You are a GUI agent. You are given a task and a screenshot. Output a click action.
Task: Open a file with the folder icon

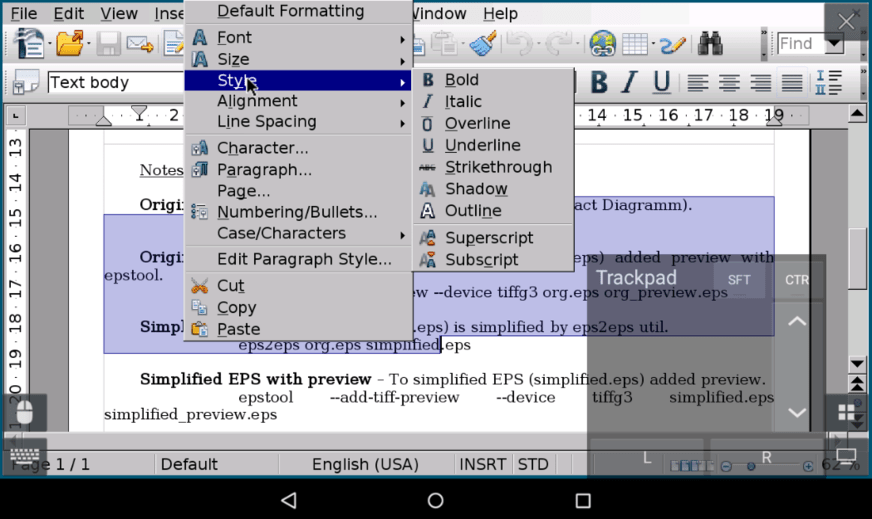click(70, 43)
